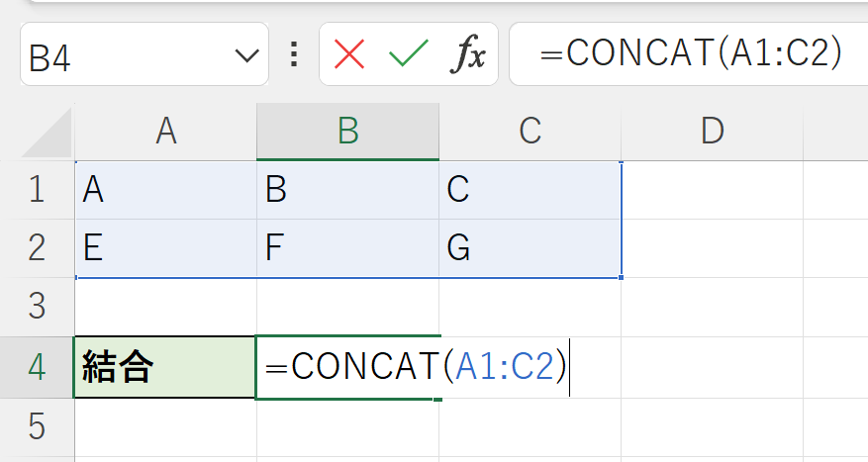
Task: Click the formula bar options dots
Action: click(293, 54)
